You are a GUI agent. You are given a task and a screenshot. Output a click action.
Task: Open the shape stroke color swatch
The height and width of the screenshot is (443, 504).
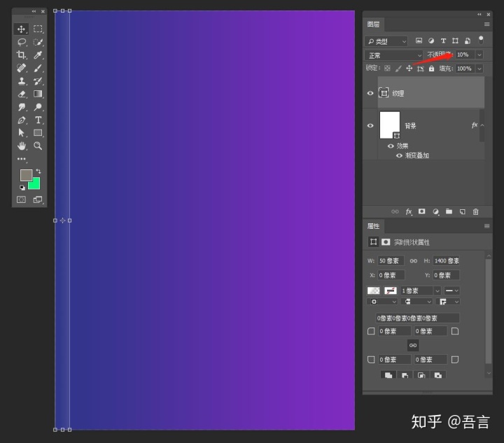[391, 290]
